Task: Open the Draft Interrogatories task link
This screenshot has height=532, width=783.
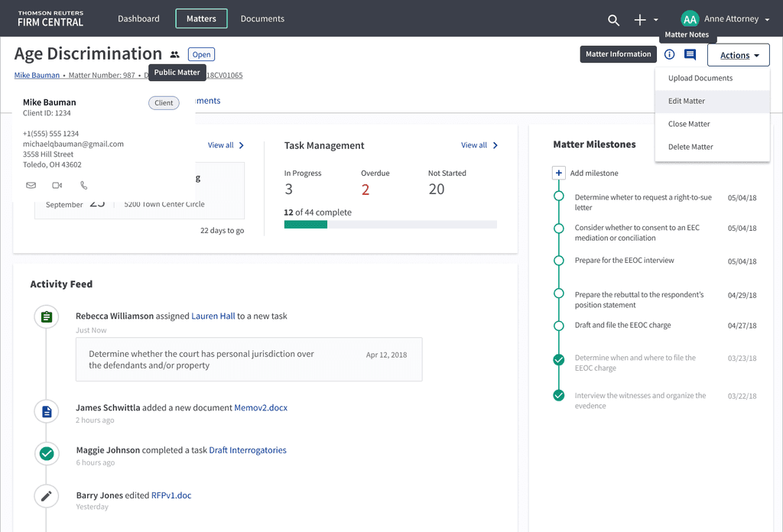Action: tap(248, 450)
